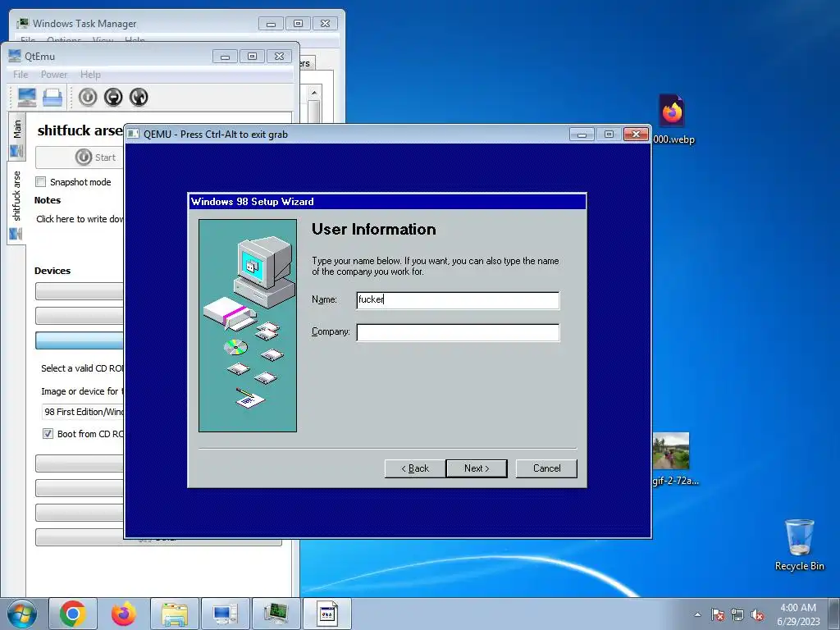
Task: Click the Stop machine icon in QtEmu toolbar
Action: (113, 97)
